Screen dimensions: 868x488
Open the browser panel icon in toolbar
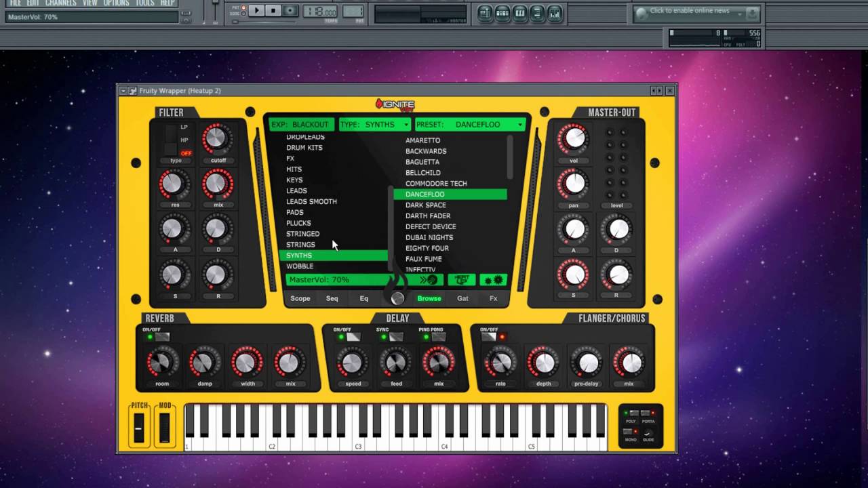pos(537,13)
